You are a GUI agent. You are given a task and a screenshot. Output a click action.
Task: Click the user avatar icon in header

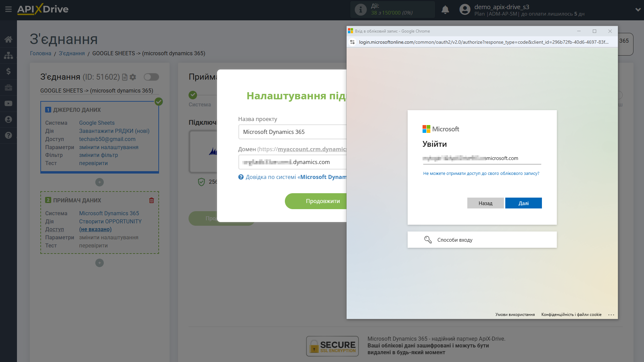tap(465, 9)
